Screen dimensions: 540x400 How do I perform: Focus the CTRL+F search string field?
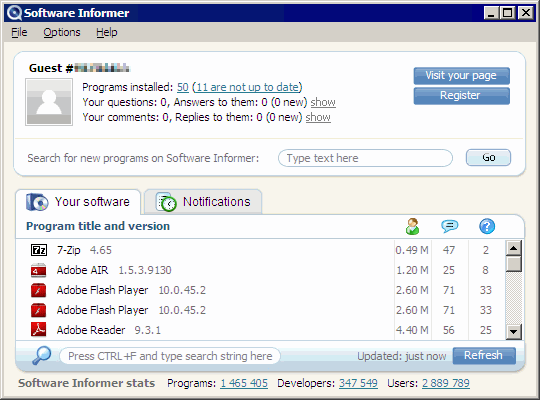click(170, 356)
